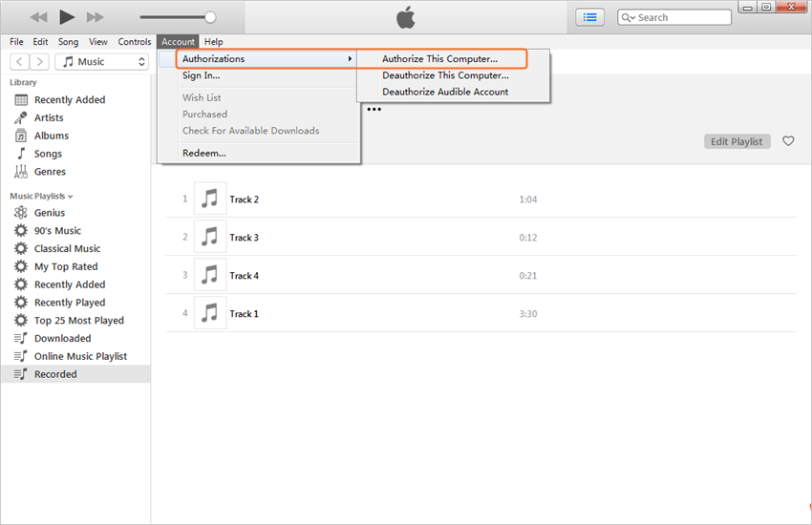The height and width of the screenshot is (525, 812).
Task: Click the forward navigation arrow
Action: (x=39, y=62)
